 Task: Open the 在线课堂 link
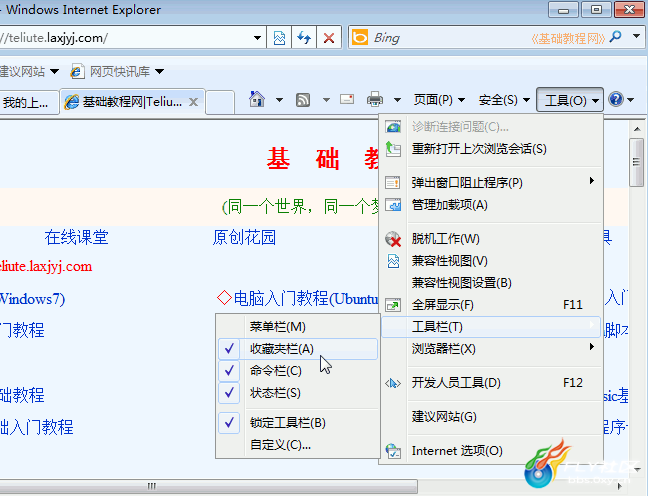[x=76, y=237]
